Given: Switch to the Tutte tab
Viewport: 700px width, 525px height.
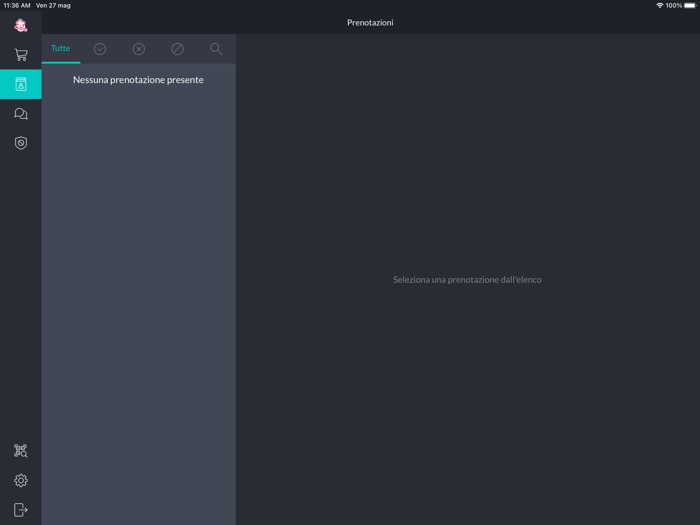Looking at the screenshot, I should point(61,48).
